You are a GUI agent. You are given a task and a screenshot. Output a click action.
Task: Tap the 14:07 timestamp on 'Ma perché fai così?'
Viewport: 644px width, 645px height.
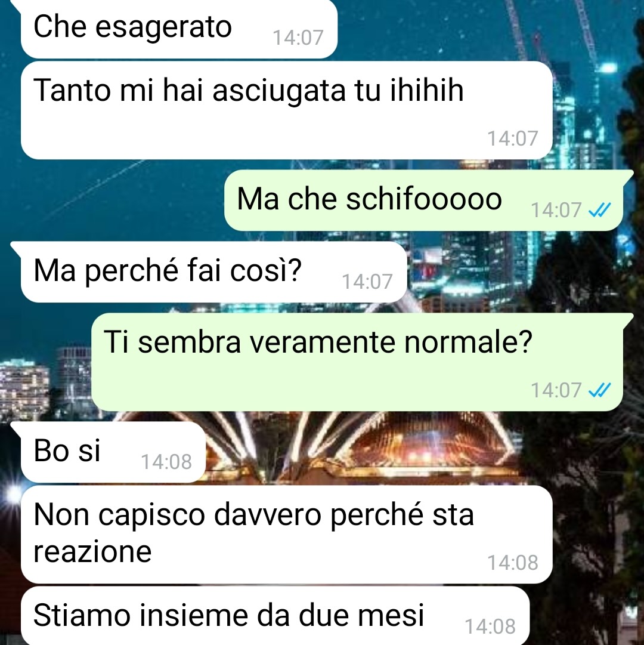click(367, 282)
